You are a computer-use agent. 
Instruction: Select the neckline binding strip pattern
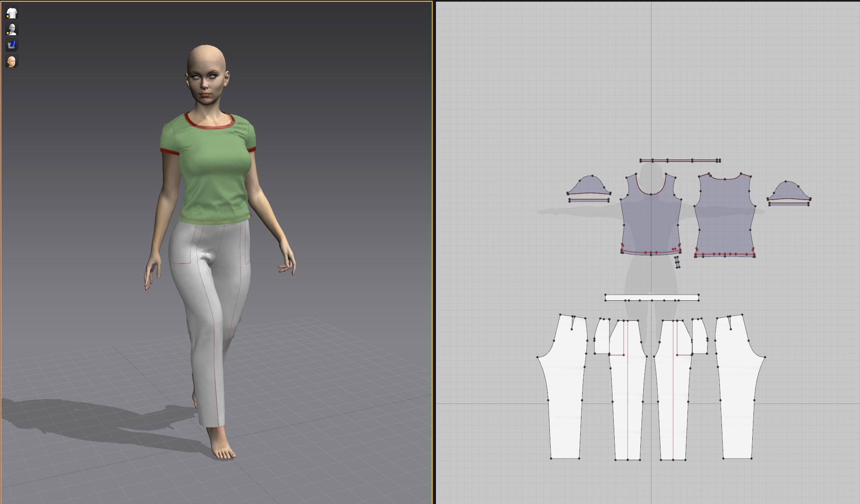[680, 161]
